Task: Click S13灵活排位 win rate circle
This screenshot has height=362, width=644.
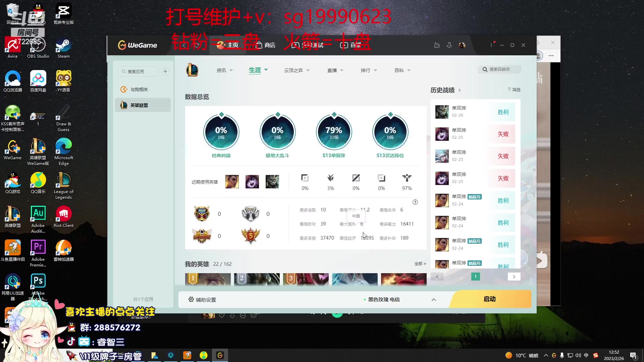Action: [390, 132]
